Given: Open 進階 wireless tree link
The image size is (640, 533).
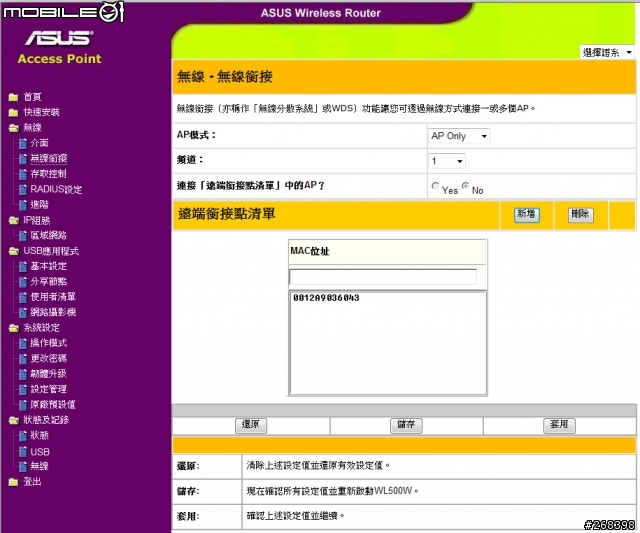Looking at the screenshot, I should pyautogui.click(x=39, y=204).
